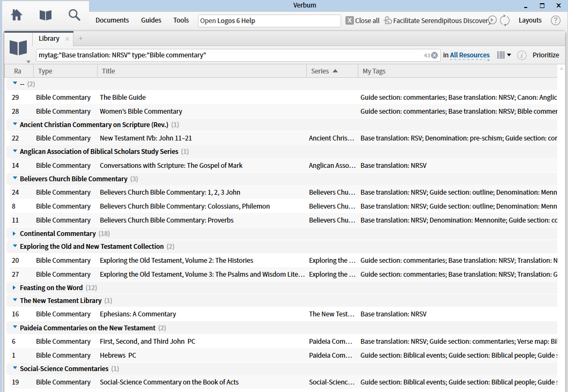Click the scrollbar up arrow
The height and width of the screenshot is (392, 568).
click(562, 68)
